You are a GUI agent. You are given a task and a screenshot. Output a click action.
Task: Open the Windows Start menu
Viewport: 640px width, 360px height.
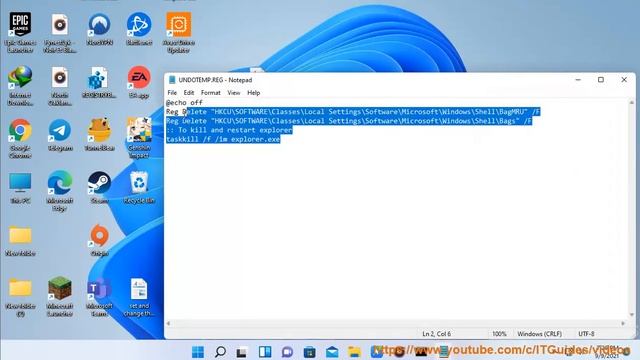(x=198, y=351)
